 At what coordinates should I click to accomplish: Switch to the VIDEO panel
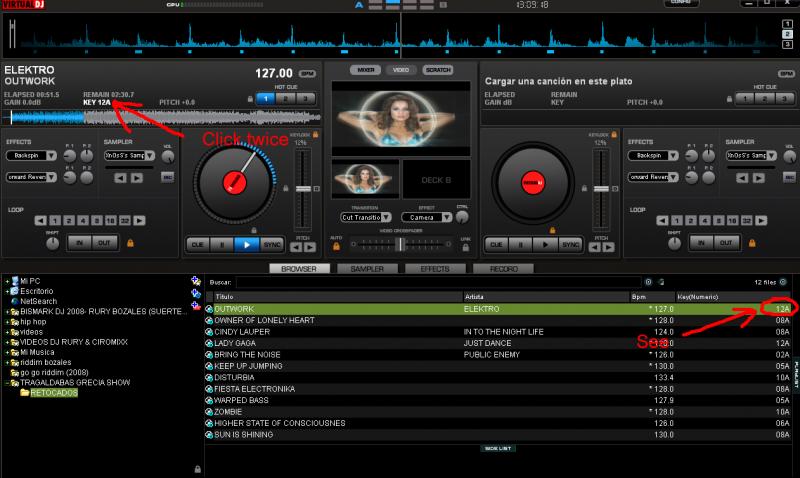pyautogui.click(x=401, y=70)
